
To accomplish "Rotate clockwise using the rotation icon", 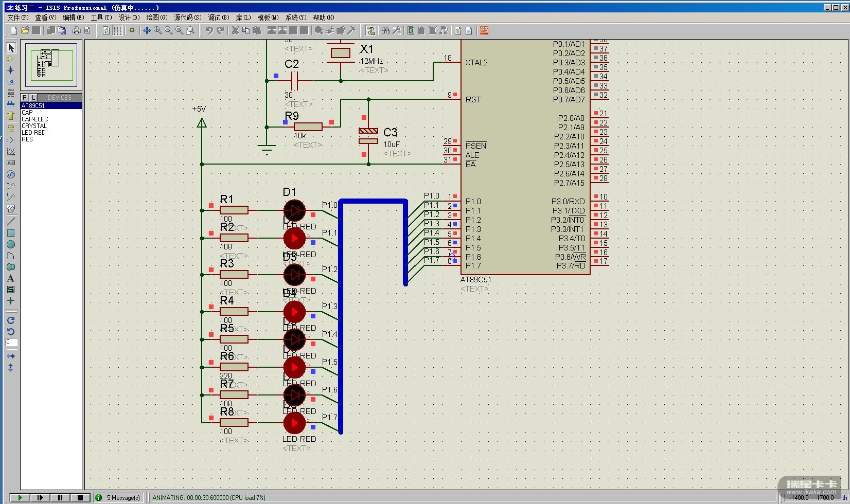I will [x=11, y=320].
